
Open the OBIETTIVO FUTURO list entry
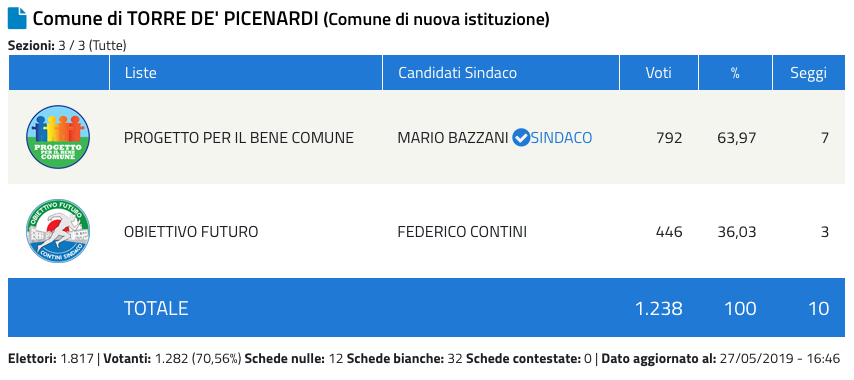(191, 232)
